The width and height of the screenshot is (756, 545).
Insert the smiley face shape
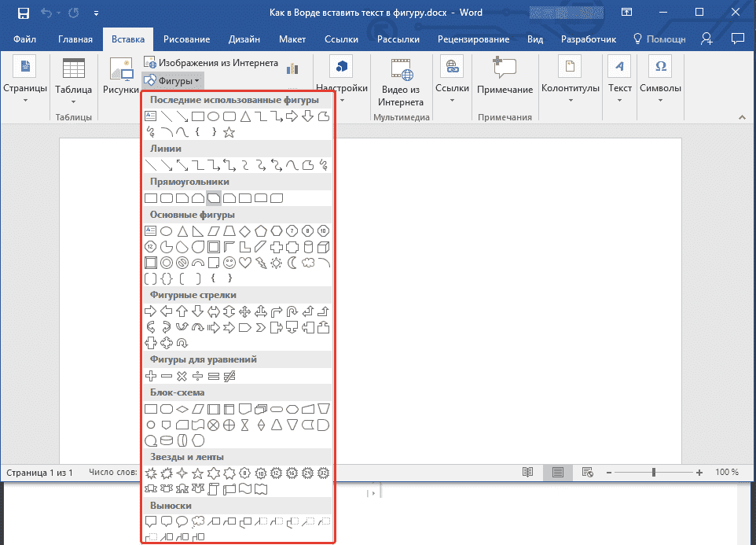pyautogui.click(x=229, y=263)
